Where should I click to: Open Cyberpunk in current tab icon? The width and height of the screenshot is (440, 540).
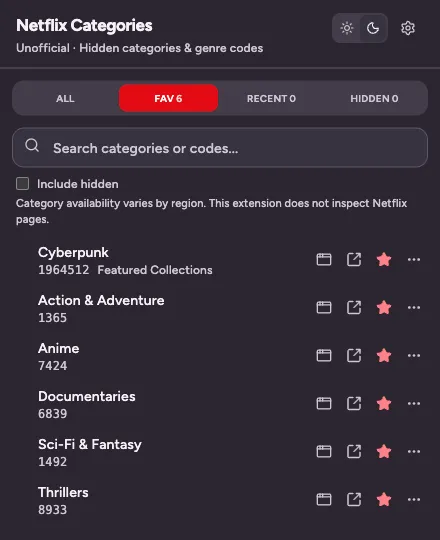(324, 259)
